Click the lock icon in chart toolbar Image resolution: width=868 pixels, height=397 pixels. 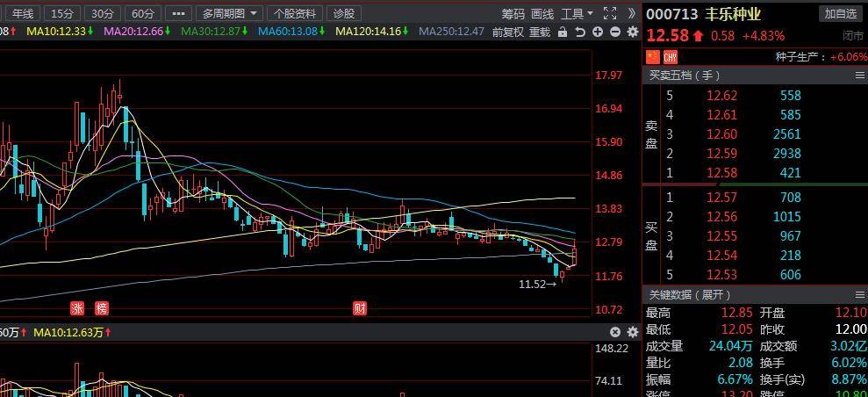(x=563, y=32)
